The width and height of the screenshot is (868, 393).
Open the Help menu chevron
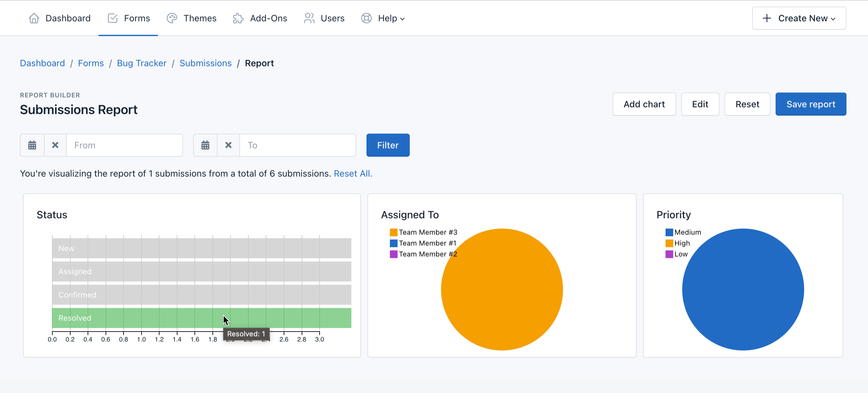[402, 19]
